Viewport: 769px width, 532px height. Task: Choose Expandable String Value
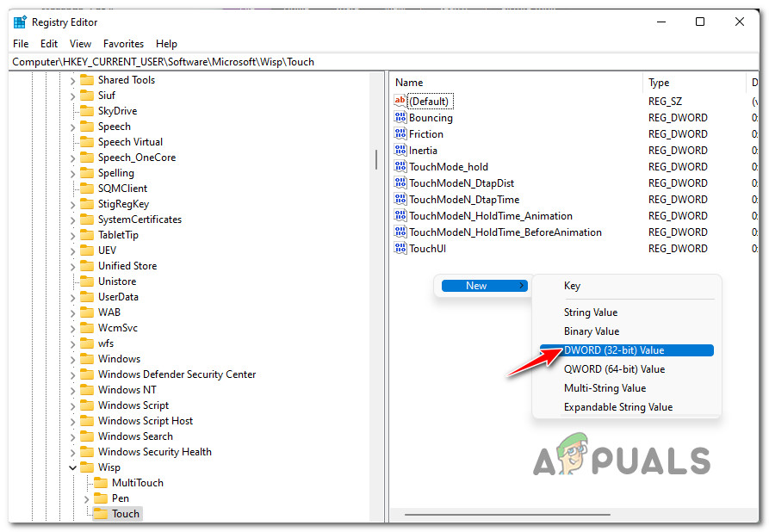pos(627,407)
